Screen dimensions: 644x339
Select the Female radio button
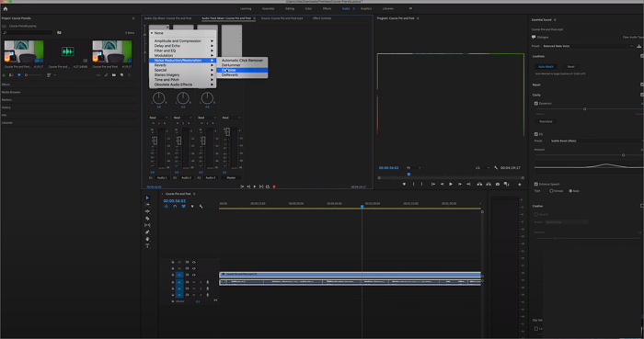coord(551,191)
